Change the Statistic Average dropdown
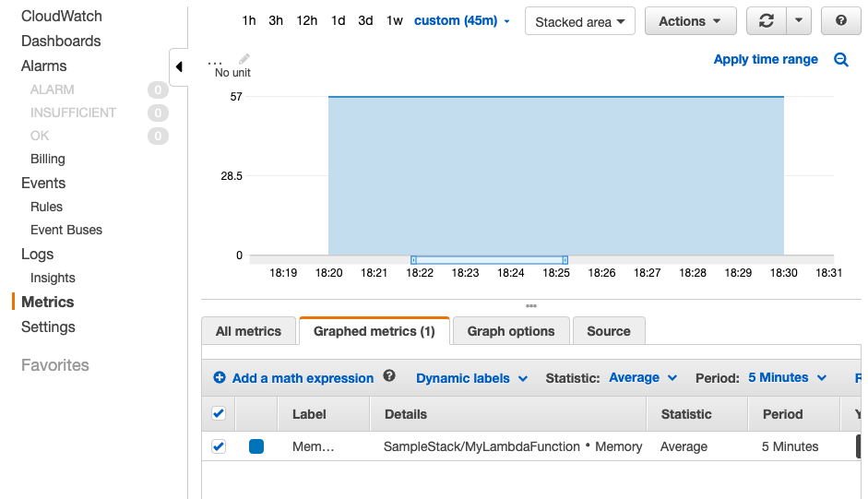 [x=643, y=378]
